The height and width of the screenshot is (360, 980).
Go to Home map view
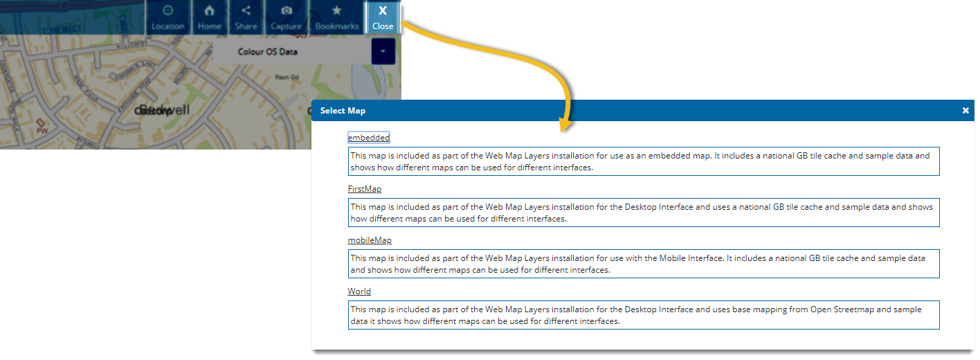(209, 17)
